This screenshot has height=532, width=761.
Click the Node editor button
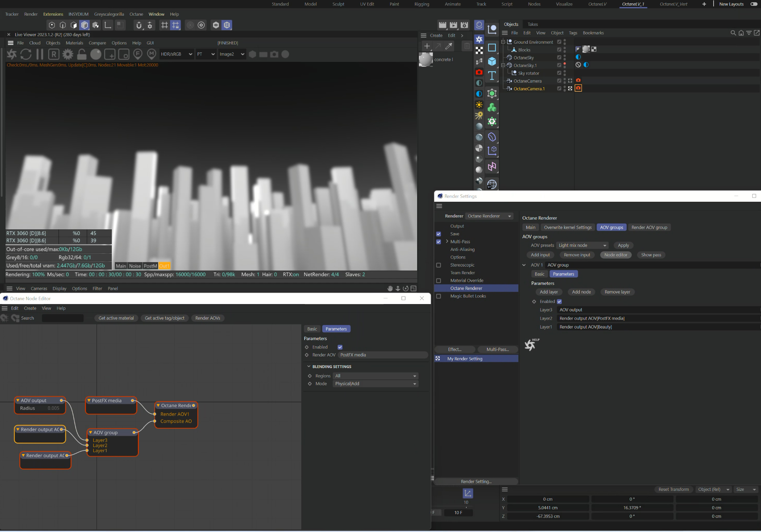click(616, 255)
